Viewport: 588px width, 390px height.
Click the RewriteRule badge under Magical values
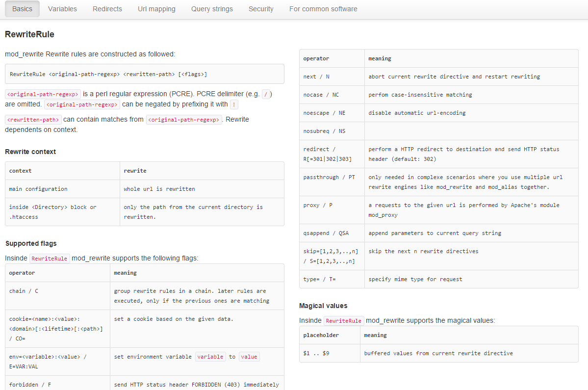[x=344, y=320]
